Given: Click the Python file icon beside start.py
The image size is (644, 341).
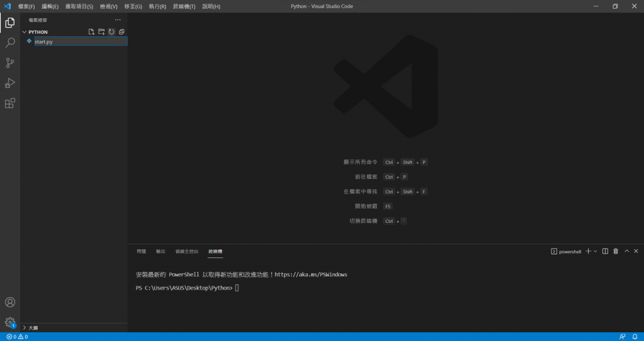Looking at the screenshot, I should (x=29, y=41).
